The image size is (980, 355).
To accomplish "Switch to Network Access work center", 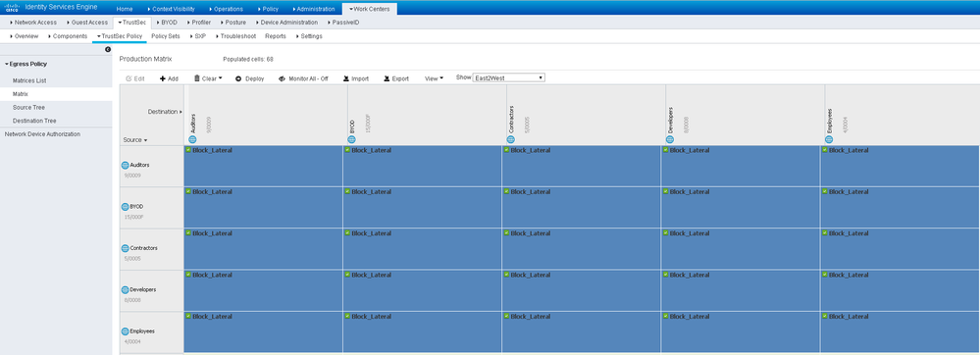I will coord(33,23).
